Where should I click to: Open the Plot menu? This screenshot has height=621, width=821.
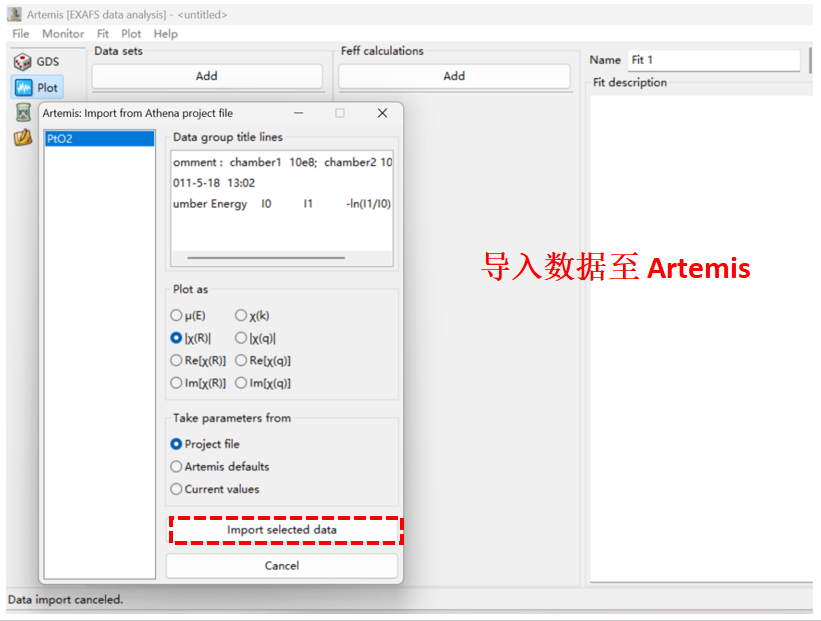tap(131, 34)
